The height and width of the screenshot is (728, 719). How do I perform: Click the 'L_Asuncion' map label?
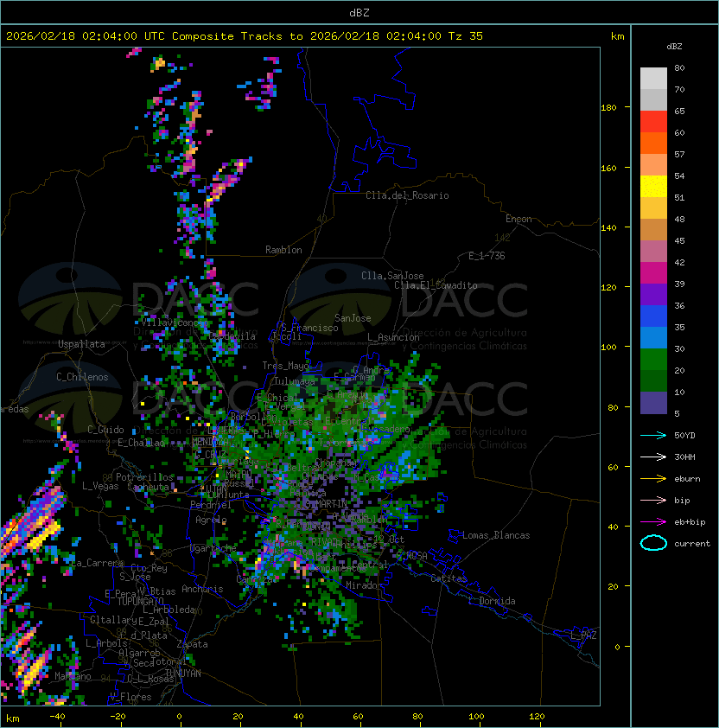pos(393,337)
